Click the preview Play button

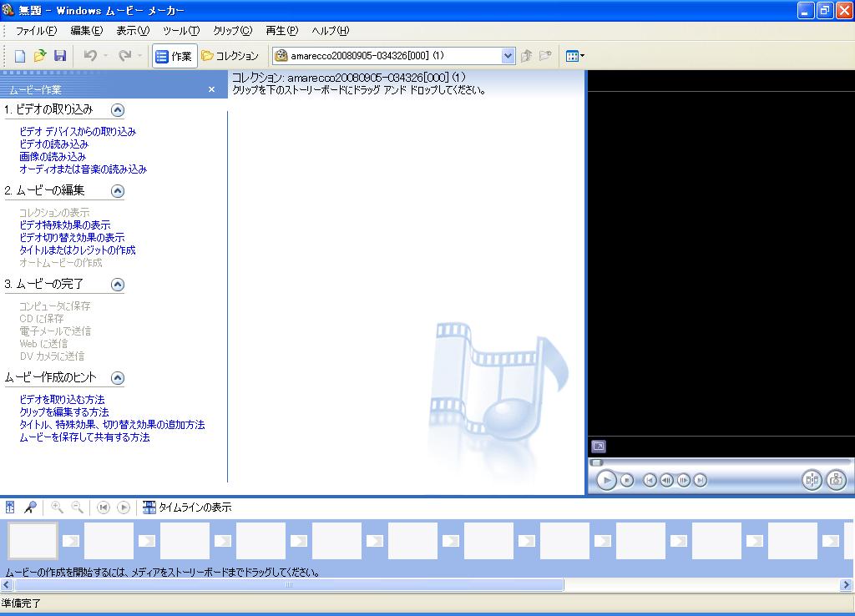click(x=606, y=480)
